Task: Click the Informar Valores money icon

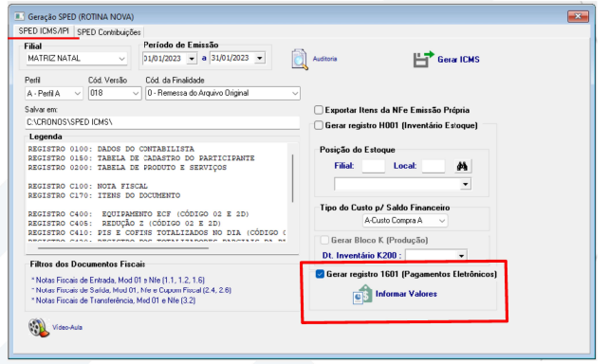Action: point(362,295)
